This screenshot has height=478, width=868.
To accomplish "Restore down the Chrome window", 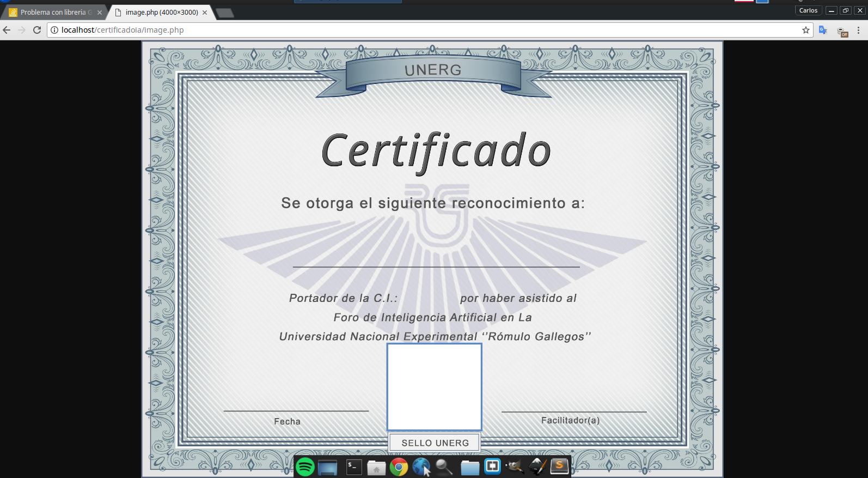I will (x=846, y=10).
